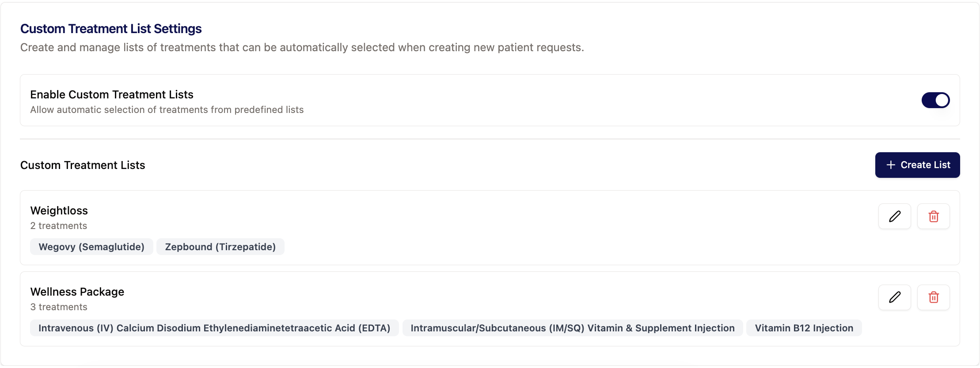The height and width of the screenshot is (368, 980).
Task: Click the Intravenous Calcium Disodium EDTA chip
Action: [x=214, y=328]
